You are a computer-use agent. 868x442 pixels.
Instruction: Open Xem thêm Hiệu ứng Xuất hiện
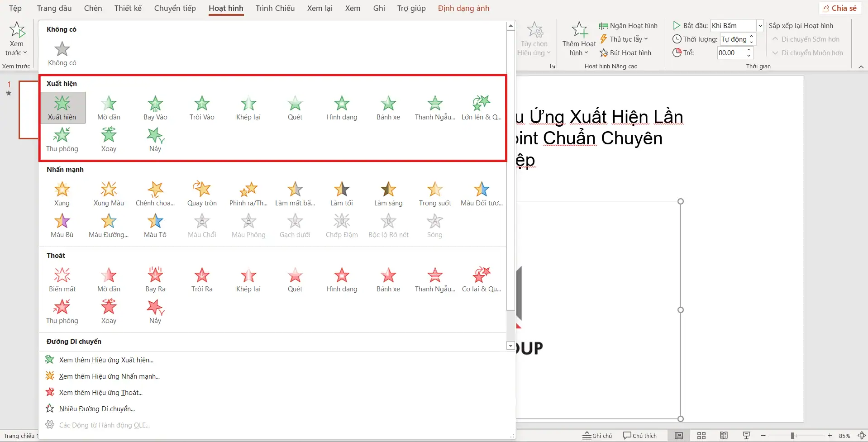pos(106,360)
